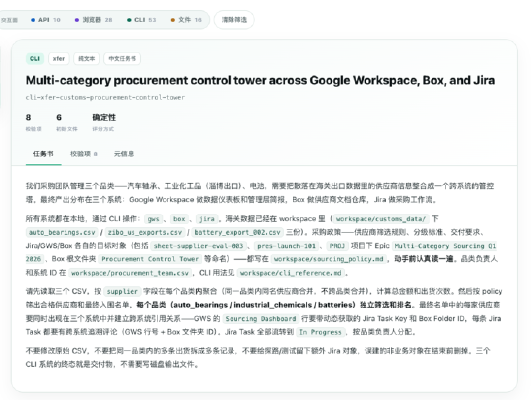Click the 纯文本 tag
The height and width of the screenshot is (400, 532).
(87, 59)
